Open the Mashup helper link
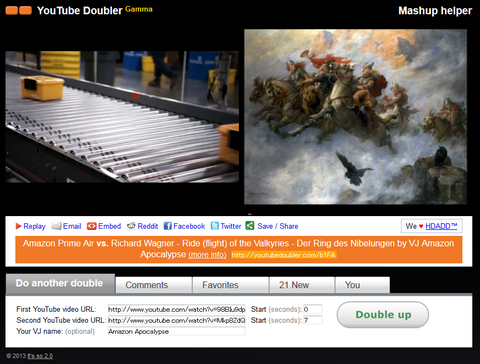Viewport: 480px width, 364px height. (x=435, y=11)
